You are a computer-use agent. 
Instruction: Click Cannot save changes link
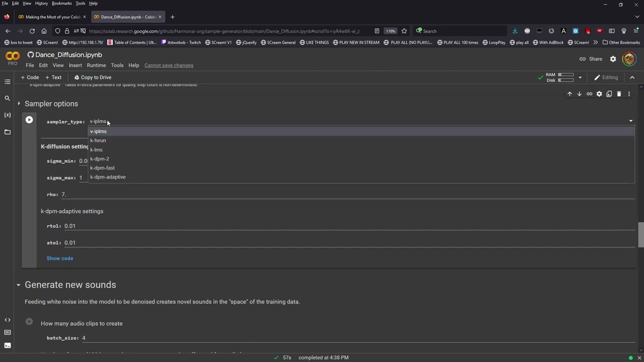(x=169, y=65)
